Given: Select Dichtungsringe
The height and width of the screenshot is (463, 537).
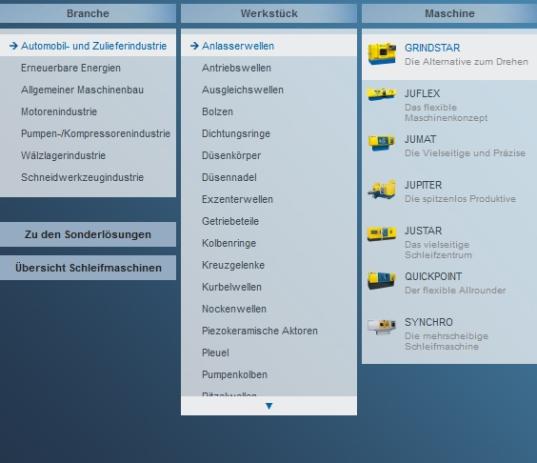Looking at the screenshot, I should pyautogui.click(x=236, y=134).
